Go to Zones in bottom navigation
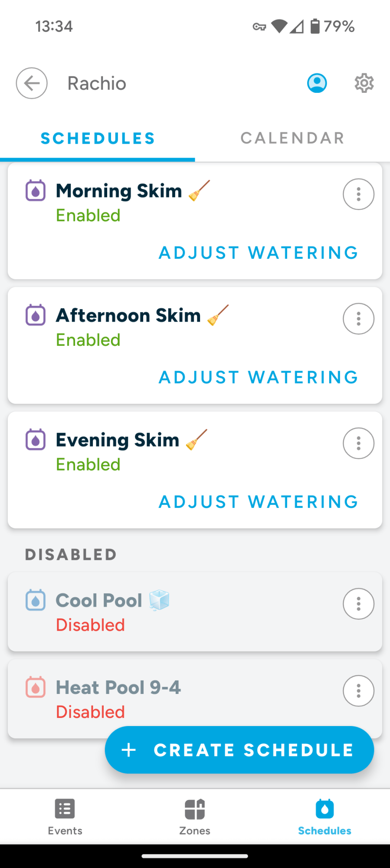The height and width of the screenshot is (868, 390). click(195, 817)
